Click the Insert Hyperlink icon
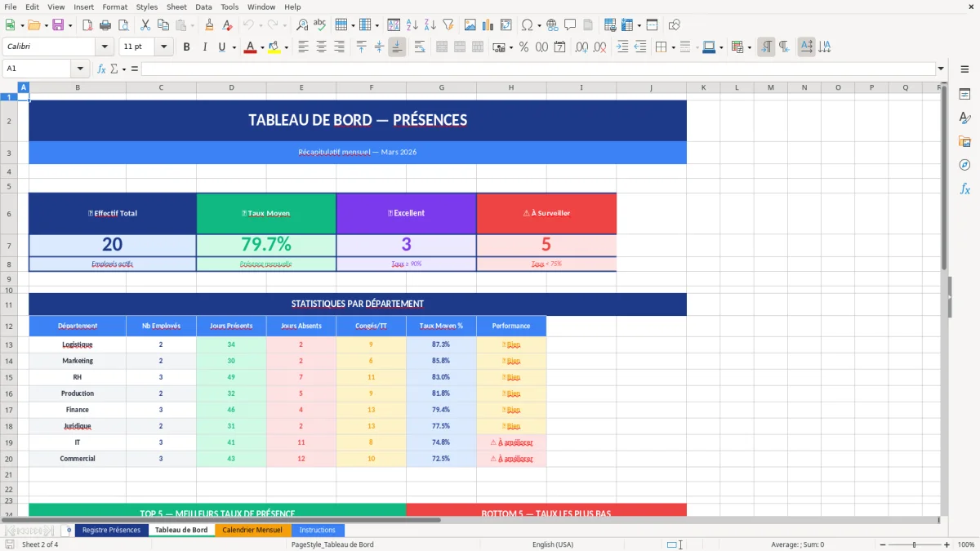 552,25
